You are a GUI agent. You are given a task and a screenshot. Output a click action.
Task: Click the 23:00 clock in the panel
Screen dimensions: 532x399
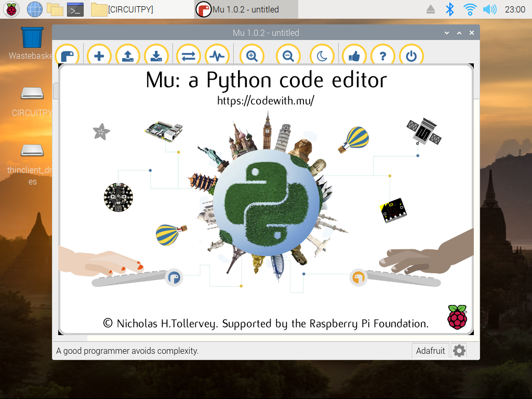515,9
